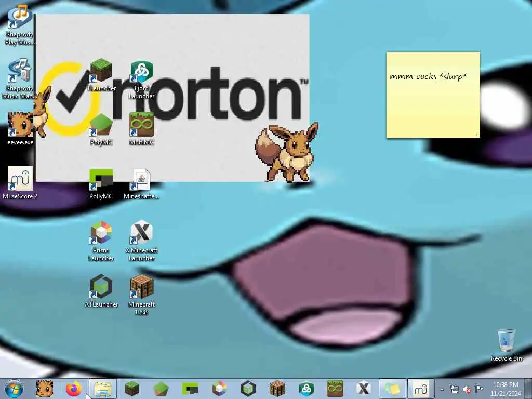
Task: Click Fjord Launcher taskbar icon
Action: coord(306,389)
